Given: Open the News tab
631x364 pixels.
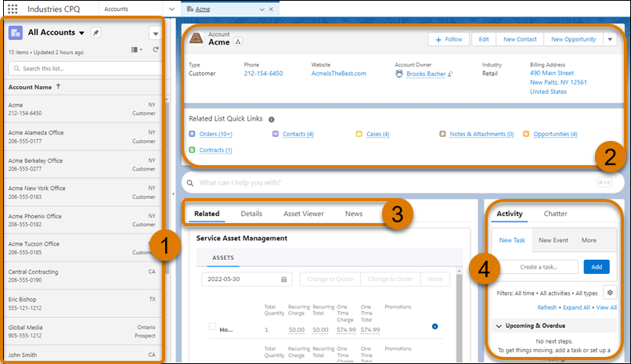Looking at the screenshot, I should 354,214.
